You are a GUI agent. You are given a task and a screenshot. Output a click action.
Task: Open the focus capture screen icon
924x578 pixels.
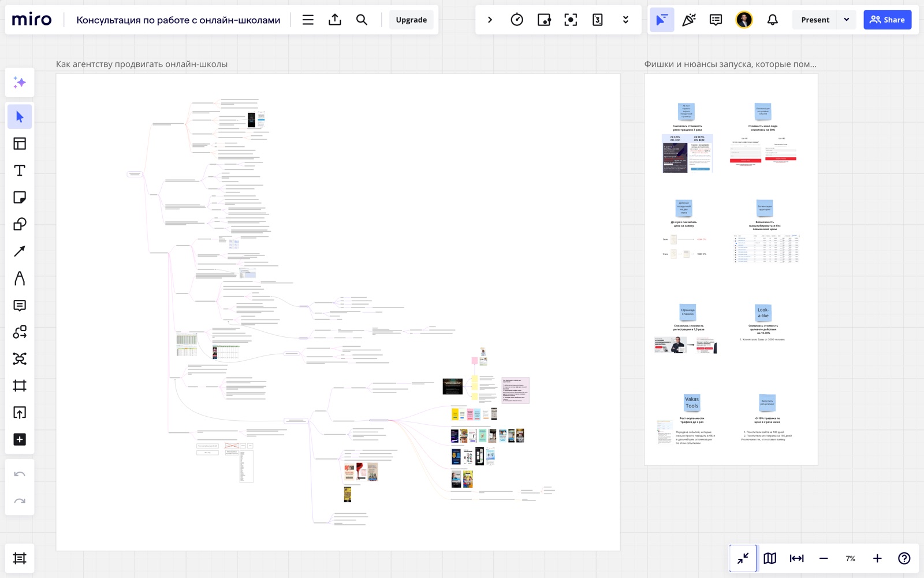tap(571, 20)
